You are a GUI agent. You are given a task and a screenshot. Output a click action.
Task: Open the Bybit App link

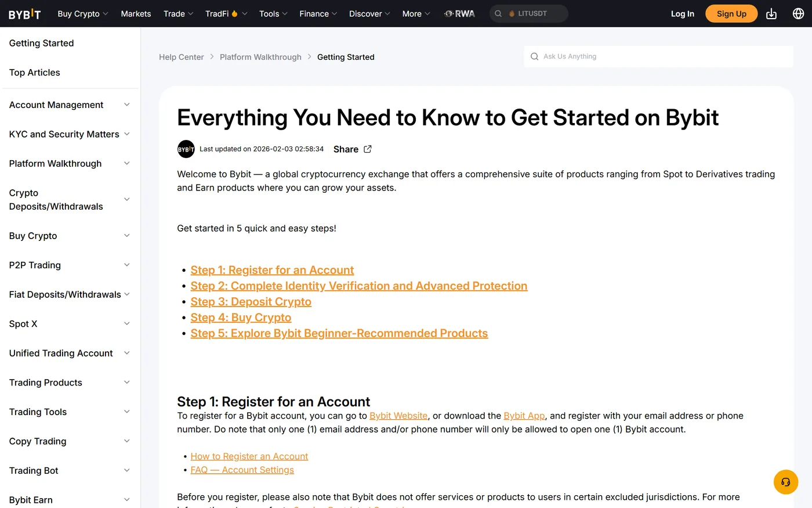[x=524, y=416]
